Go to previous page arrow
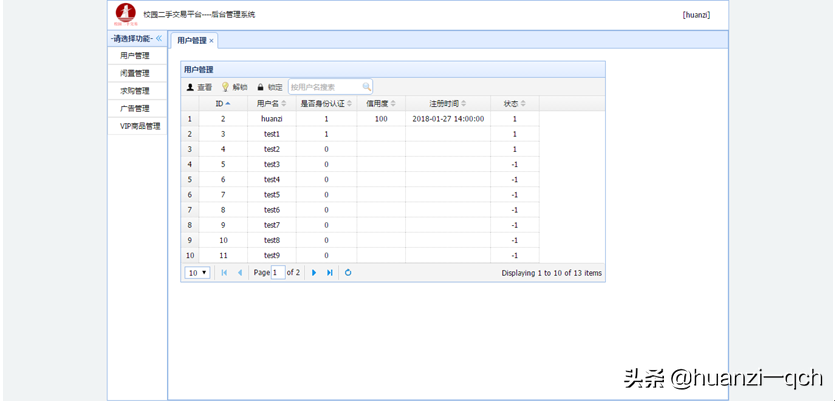The image size is (835, 401). [240, 273]
